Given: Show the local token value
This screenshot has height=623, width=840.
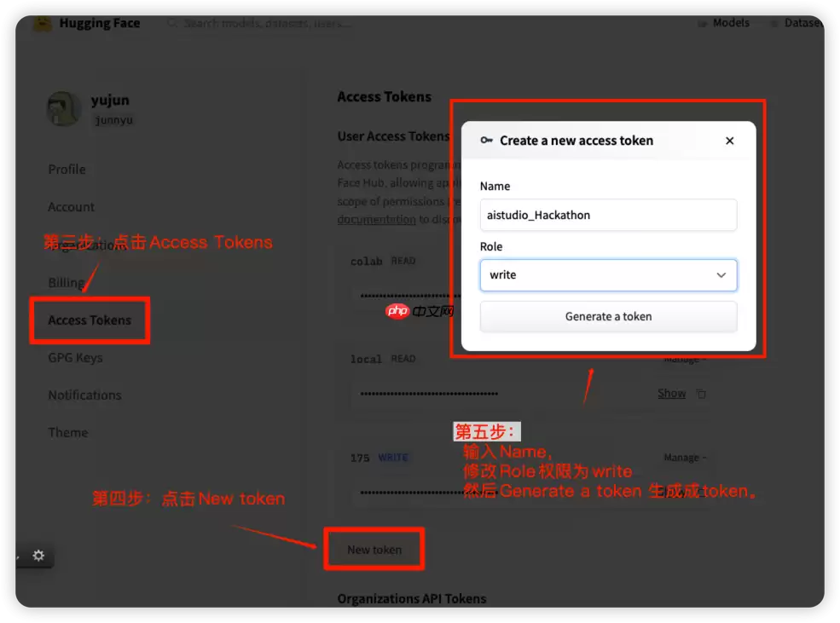Looking at the screenshot, I should click(x=671, y=394).
